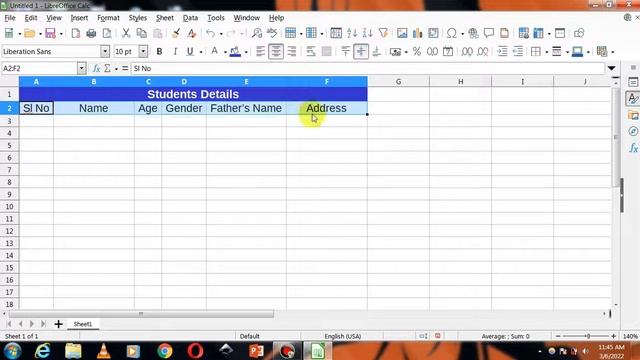Select the Students Details merged cell
Image resolution: width=640 pixels, height=360 pixels.
[x=193, y=94]
